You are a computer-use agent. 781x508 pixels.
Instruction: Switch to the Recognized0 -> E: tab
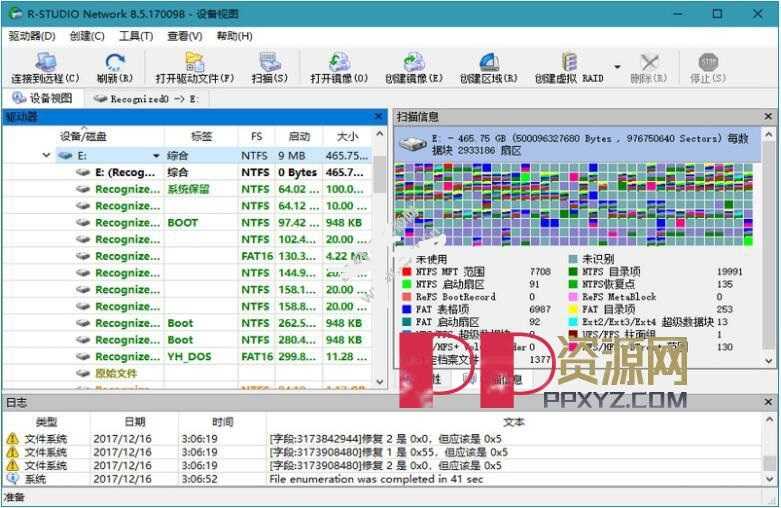click(147, 99)
